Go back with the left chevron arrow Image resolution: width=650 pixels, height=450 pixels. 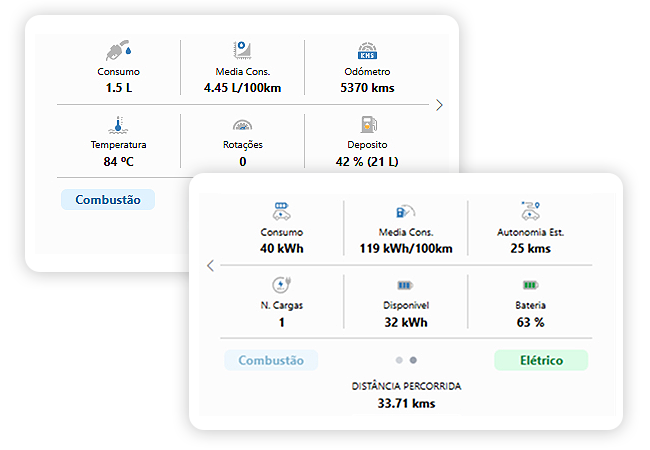210,266
